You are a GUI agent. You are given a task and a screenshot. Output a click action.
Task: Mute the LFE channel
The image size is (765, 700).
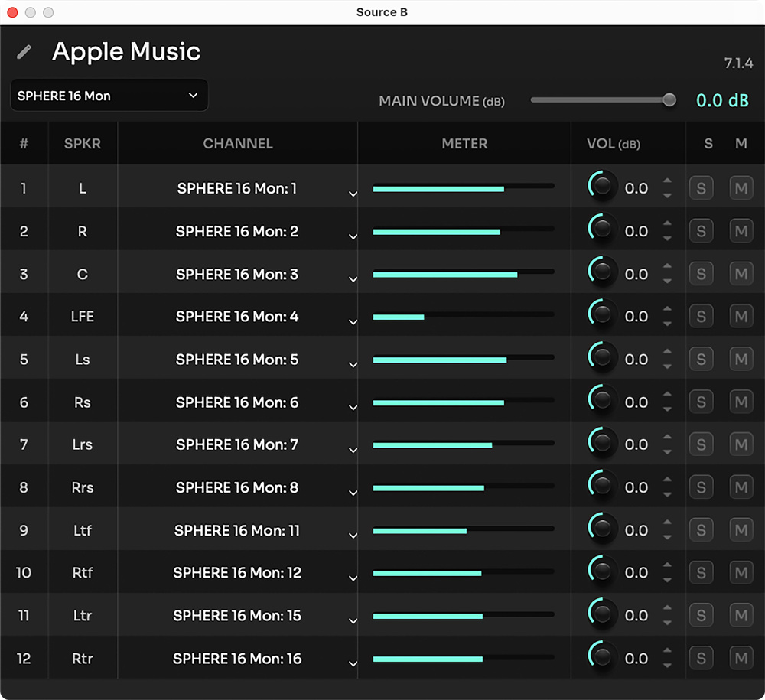(x=741, y=316)
